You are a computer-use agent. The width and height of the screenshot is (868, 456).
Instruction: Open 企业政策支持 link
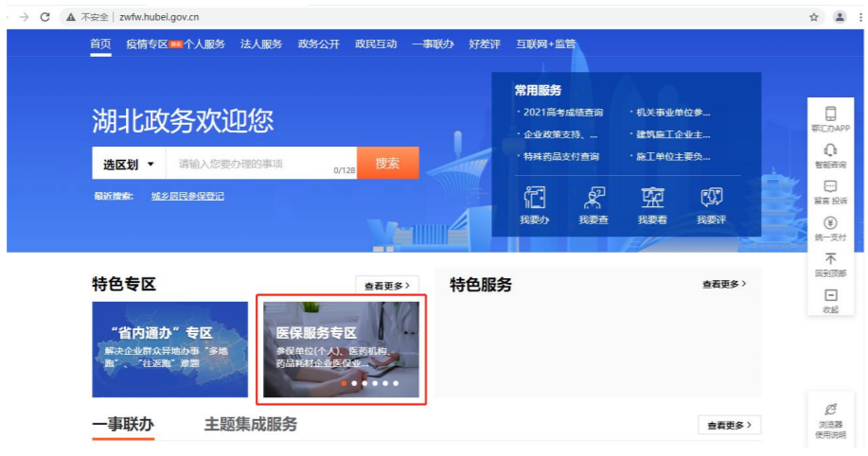click(560, 134)
